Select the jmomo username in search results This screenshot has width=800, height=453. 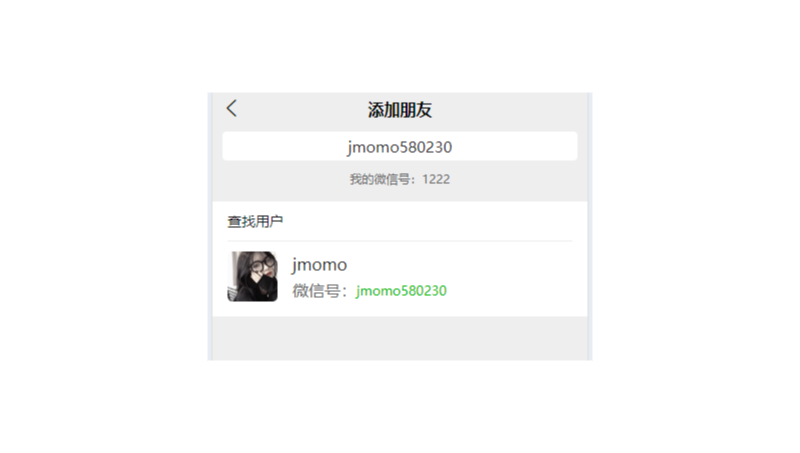point(319,265)
